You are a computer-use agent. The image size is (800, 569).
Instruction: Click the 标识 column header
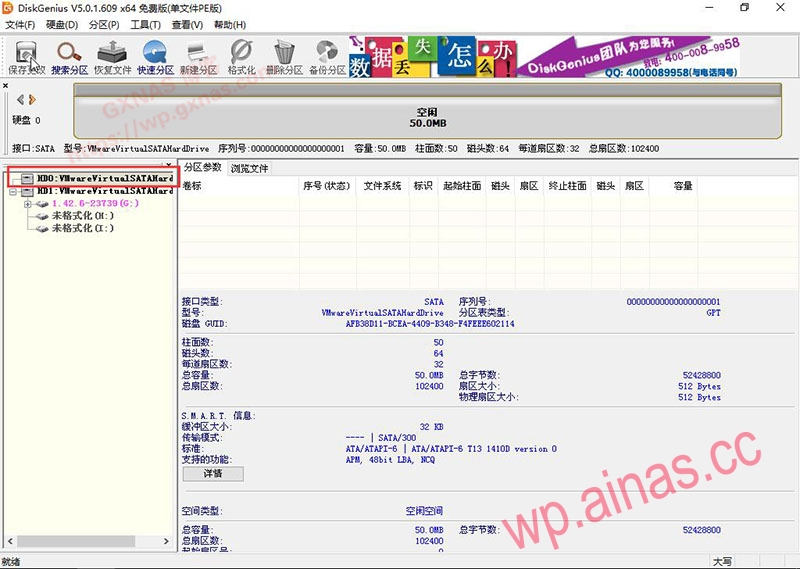(423, 186)
